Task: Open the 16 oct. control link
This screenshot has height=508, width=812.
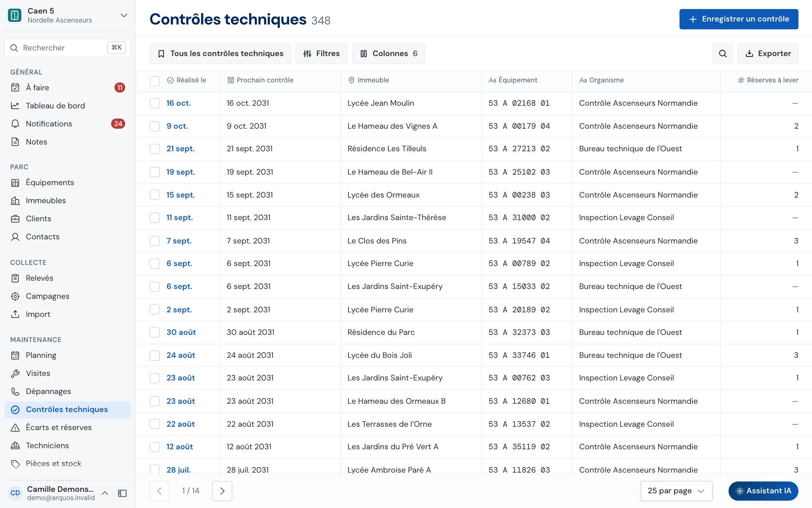Action: click(x=179, y=103)
